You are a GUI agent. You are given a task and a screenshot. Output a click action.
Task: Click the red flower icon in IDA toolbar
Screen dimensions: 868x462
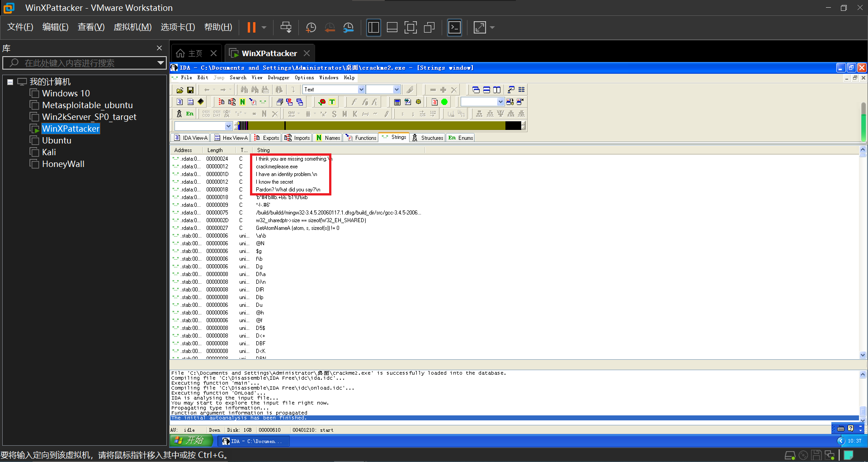(322, 102)
